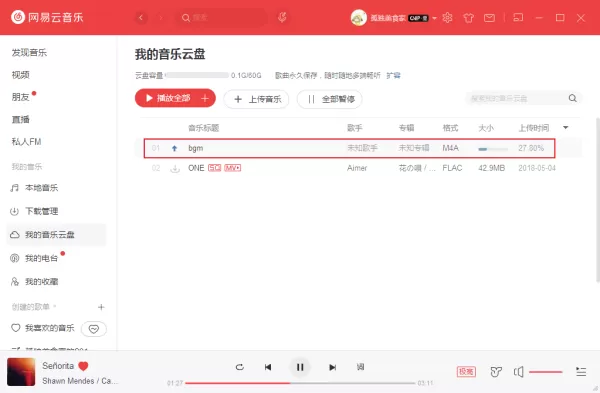This screenshot has height=393, width=600.
Task: Open the messages envelope icon
Action: 489,18
